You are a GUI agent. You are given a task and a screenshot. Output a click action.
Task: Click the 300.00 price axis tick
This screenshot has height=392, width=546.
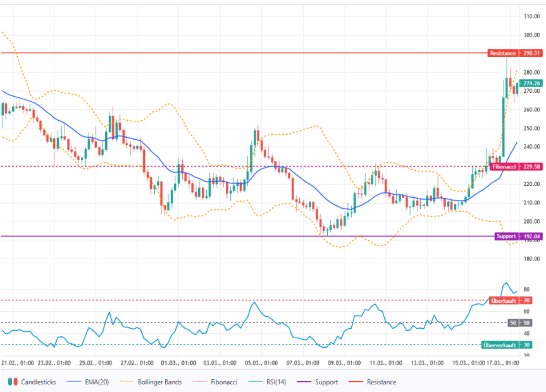531,35
